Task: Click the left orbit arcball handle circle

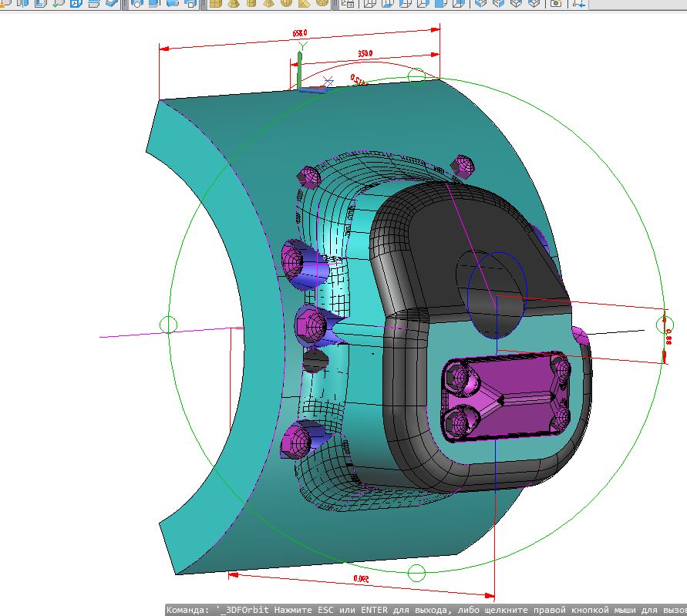Action: point(168,325)
